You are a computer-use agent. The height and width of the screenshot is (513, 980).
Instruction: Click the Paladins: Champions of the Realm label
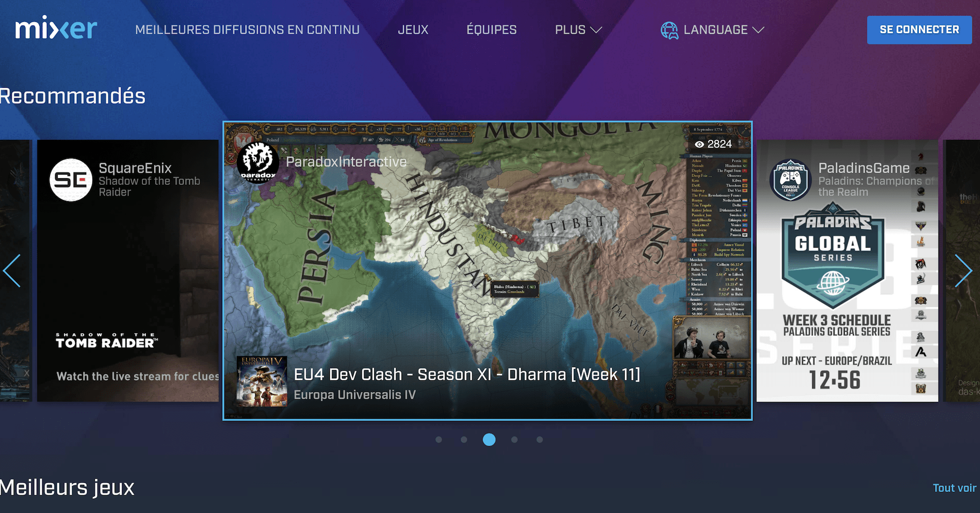(877, 186)
